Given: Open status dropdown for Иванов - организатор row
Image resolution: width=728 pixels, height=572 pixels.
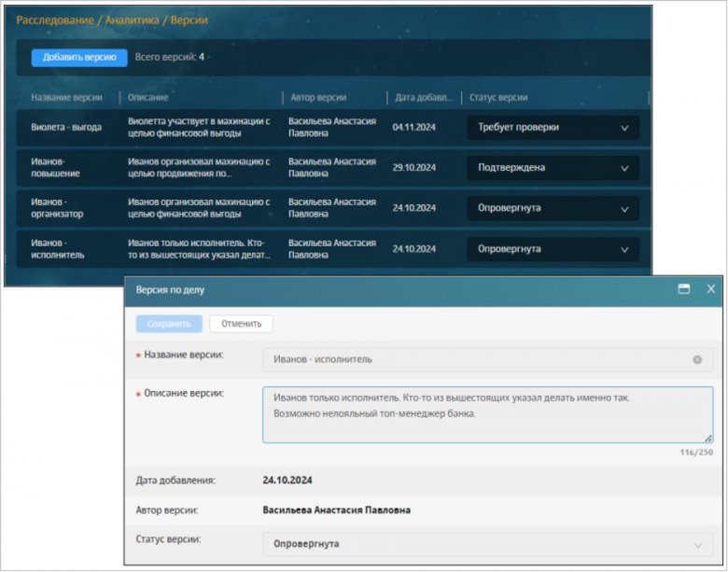Looking at the screenshot, I should (x=553, y=208).
